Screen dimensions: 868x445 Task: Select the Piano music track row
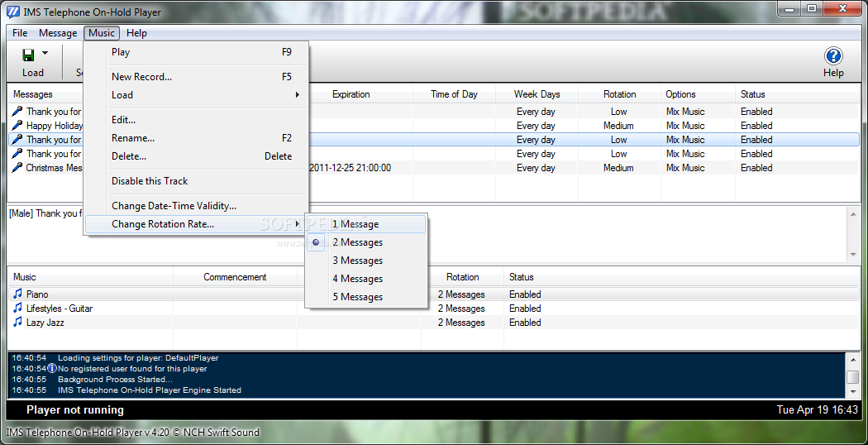coord(433,294)
